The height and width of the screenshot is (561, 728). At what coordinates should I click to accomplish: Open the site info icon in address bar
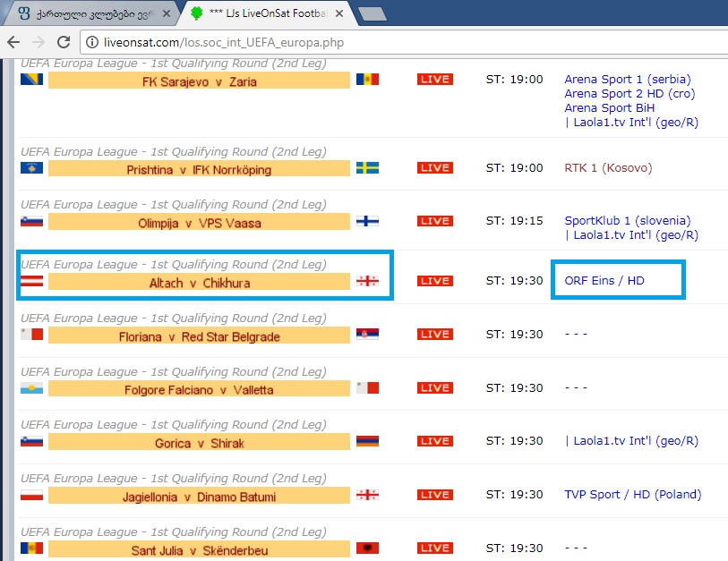point(92,42)
